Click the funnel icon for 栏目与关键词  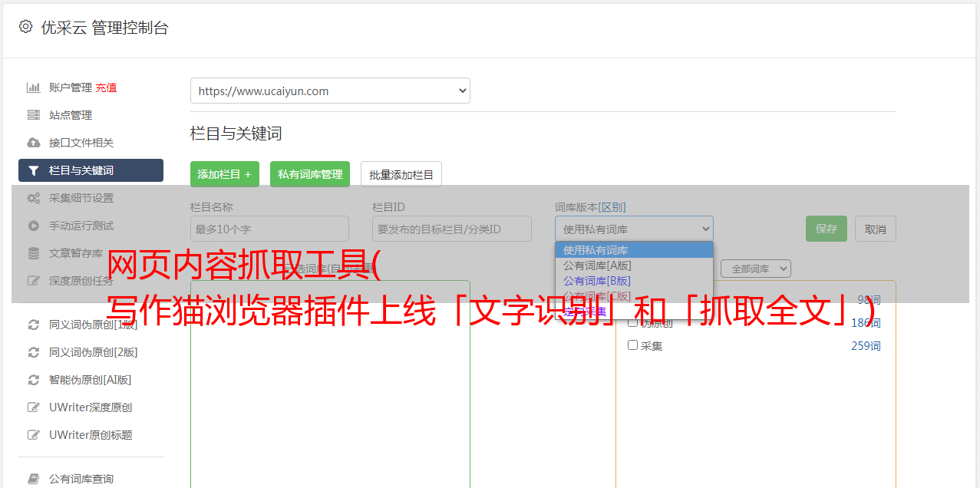(34, 170)
